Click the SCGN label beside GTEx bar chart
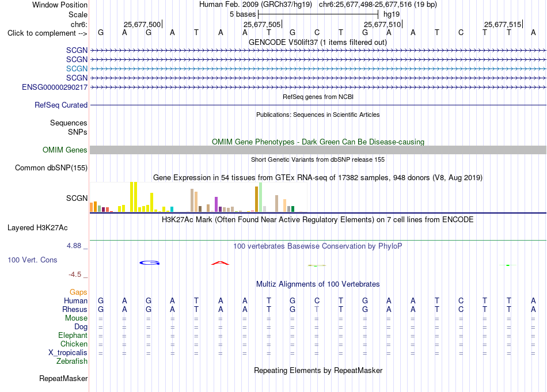 [77, 198]
